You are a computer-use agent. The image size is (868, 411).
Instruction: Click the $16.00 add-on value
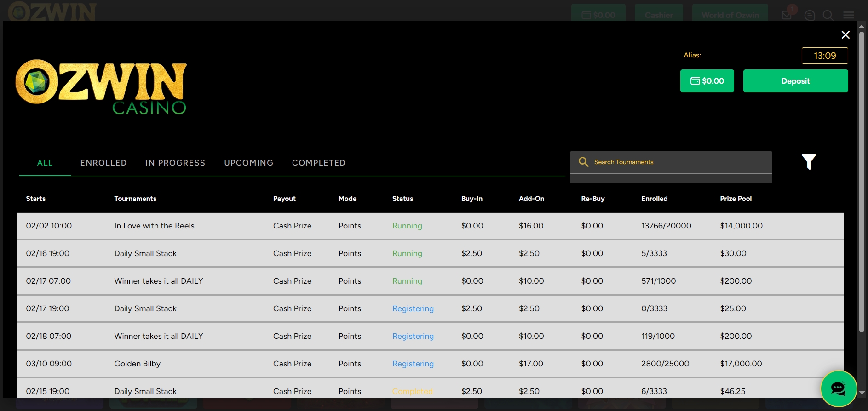point(531,226)
